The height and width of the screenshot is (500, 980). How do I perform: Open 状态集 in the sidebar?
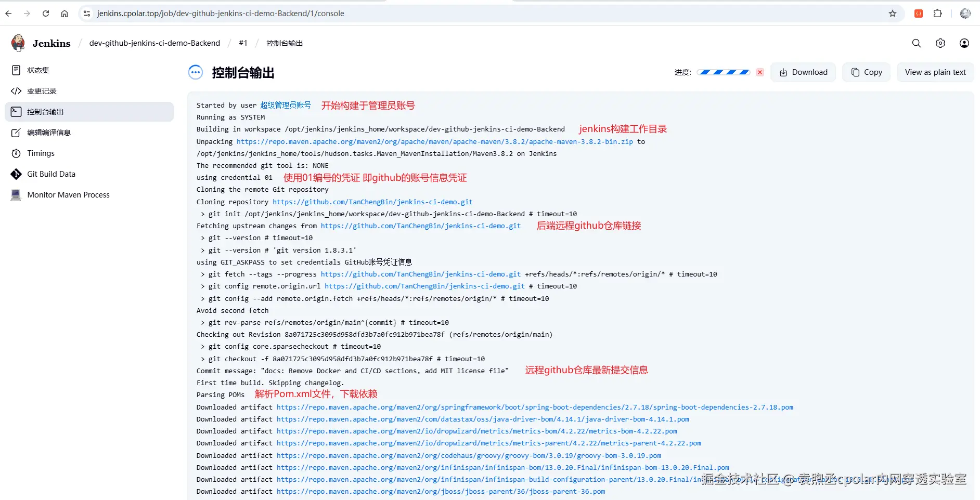pyautogui.click(x=89, y=70)
